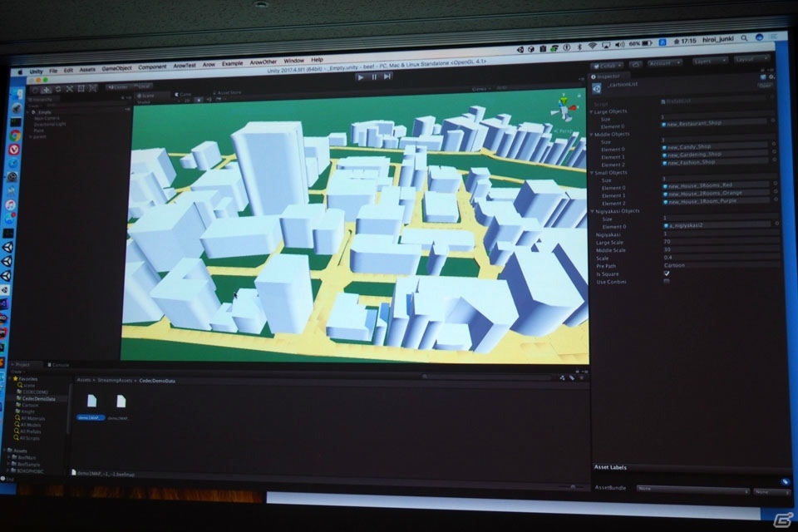Click the _cartoonList asset icon in Inspector

597,89
